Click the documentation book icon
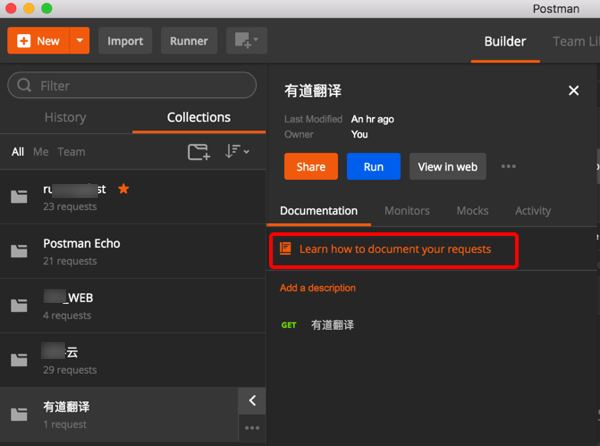Image resolution: width=600 pixels, height=446 pixels. point(285,249)
